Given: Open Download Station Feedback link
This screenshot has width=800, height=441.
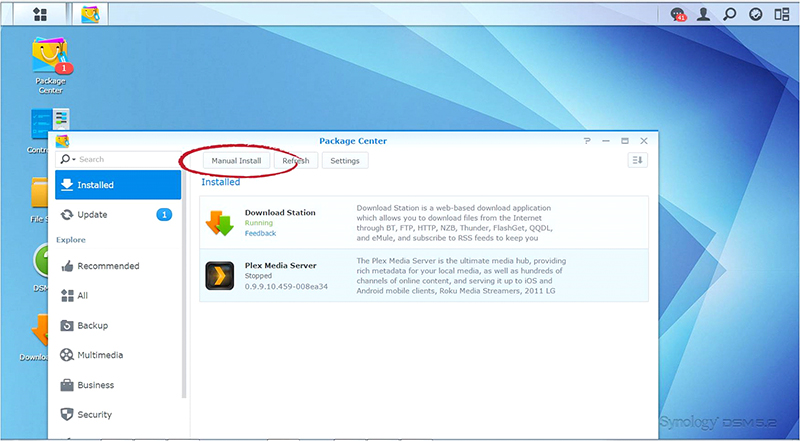Looking at the screenshot, I should tap(260, 233).
